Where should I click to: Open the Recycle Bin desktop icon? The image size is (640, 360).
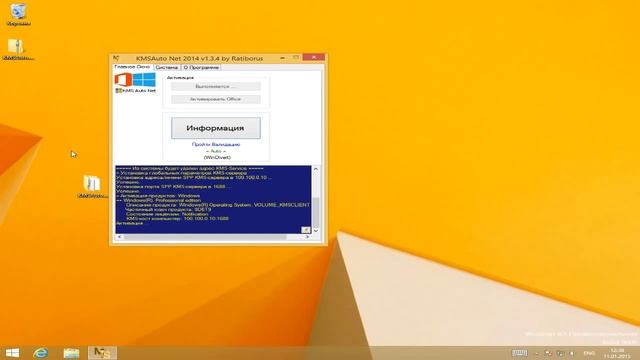[18, 14]
